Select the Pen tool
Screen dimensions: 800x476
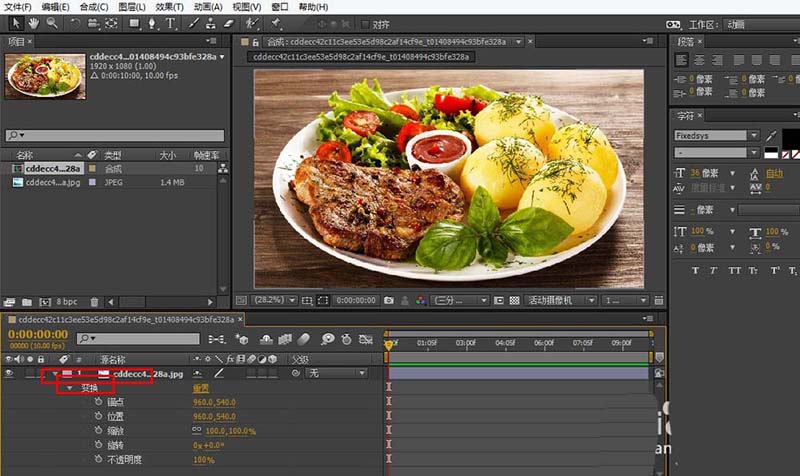(x=152, y=23)
